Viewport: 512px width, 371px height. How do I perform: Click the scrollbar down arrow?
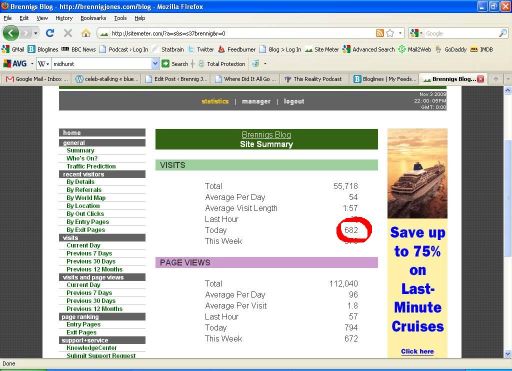click(508, 354)
